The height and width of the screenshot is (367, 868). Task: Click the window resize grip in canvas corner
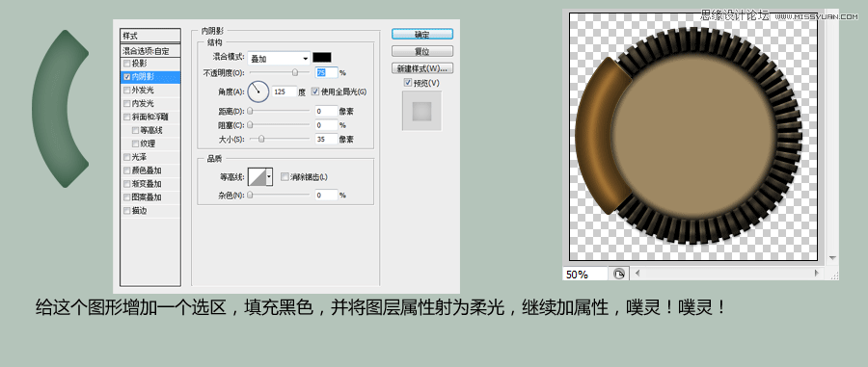833,275
